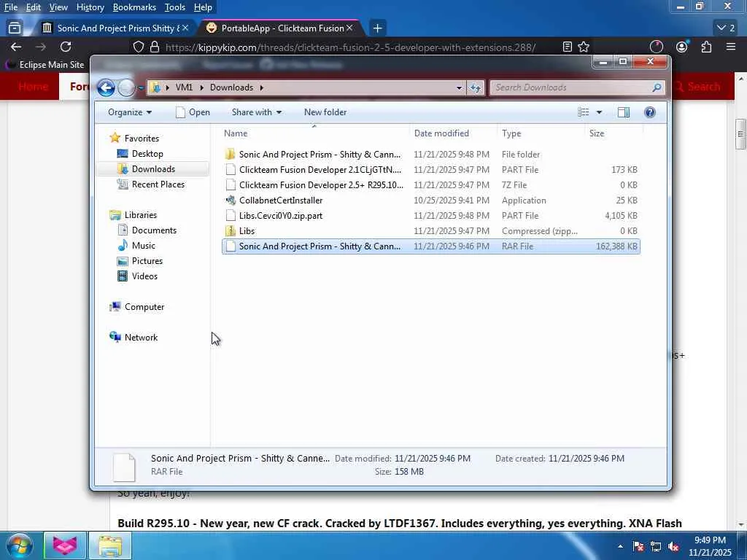Open Explorer help
The image size is (747, 560).
650,112
